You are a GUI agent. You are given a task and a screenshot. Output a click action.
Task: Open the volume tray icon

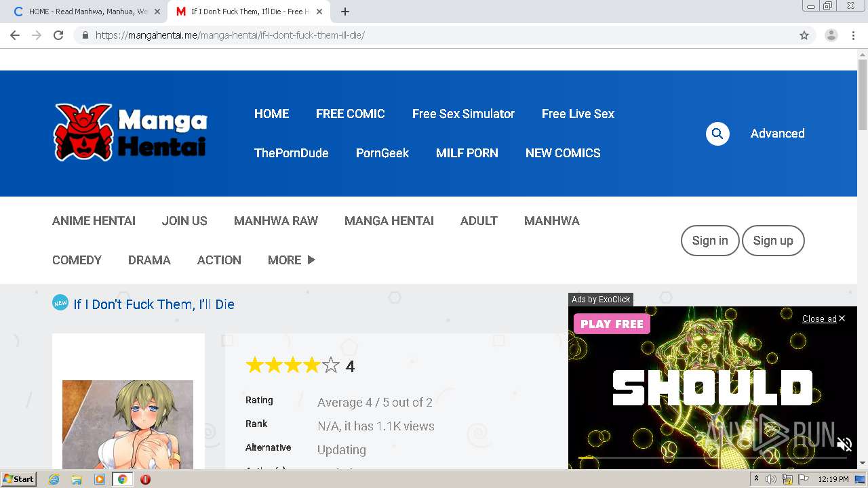coord(771,479)
